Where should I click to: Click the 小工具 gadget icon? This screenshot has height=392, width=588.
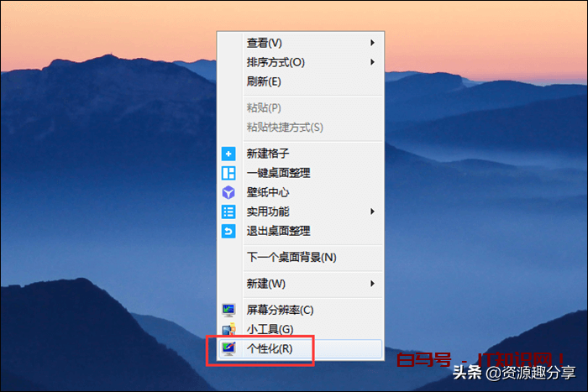point(228,329)
